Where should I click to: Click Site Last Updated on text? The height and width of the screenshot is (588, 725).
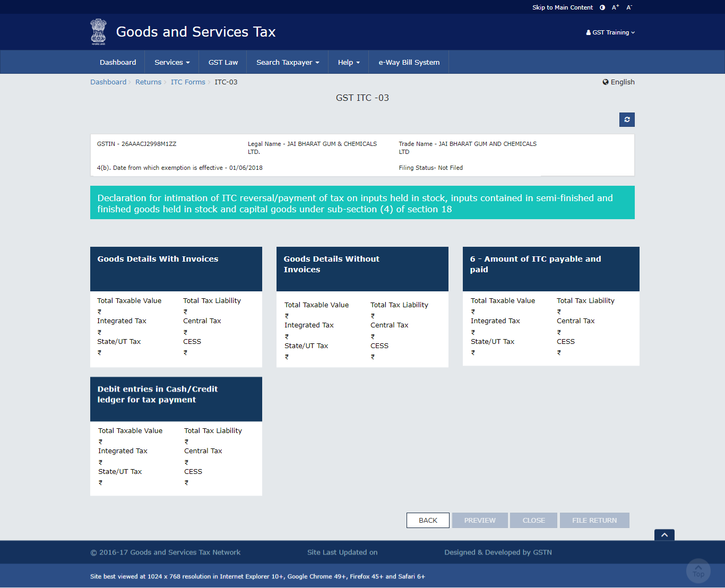pyautogui.click(x=342, y=552)
